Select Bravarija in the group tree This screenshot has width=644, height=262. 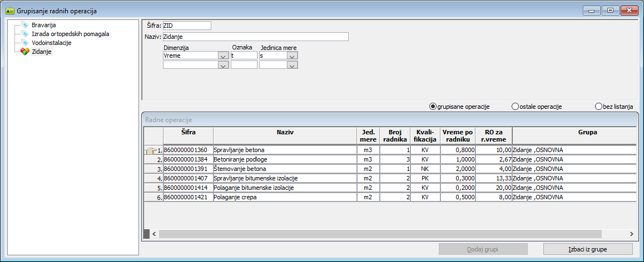coord(43,25)
